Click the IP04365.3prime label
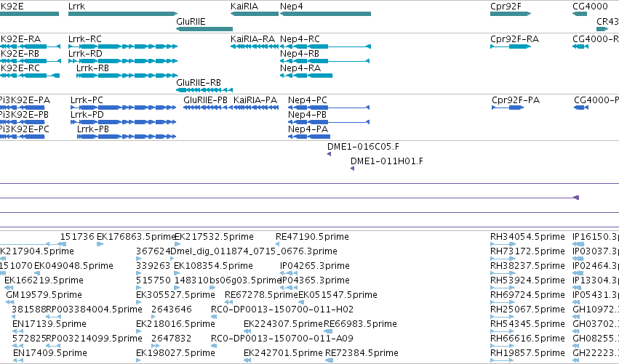 coord(315,280)
